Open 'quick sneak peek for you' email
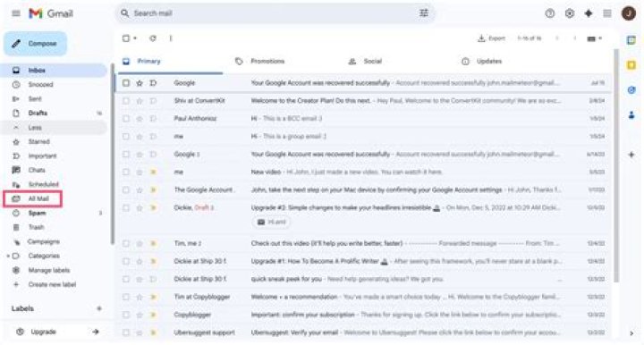The image size is (644, 345). tap(363, 280)
